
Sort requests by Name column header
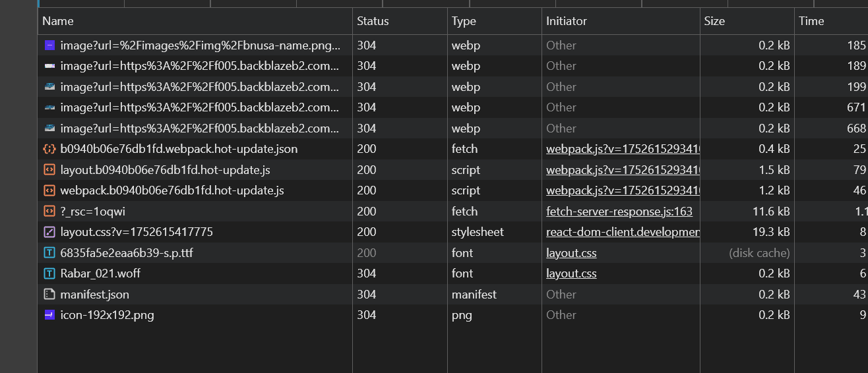pos(58,21)
